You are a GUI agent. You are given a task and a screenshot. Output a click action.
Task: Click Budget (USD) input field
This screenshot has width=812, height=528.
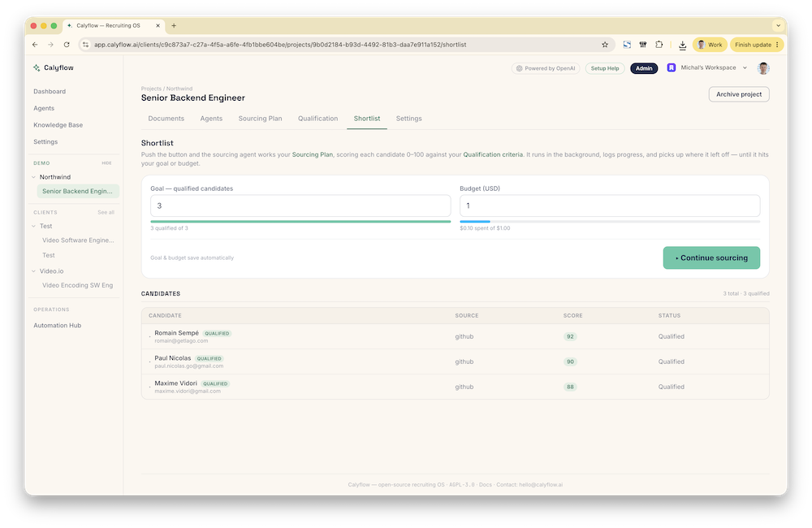[610, 206]
